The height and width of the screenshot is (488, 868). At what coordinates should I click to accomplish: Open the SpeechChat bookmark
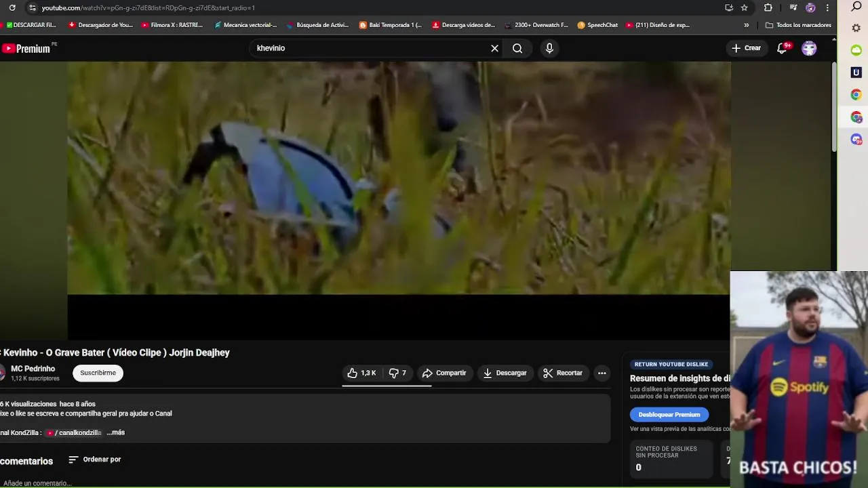[x=597, y=25]
